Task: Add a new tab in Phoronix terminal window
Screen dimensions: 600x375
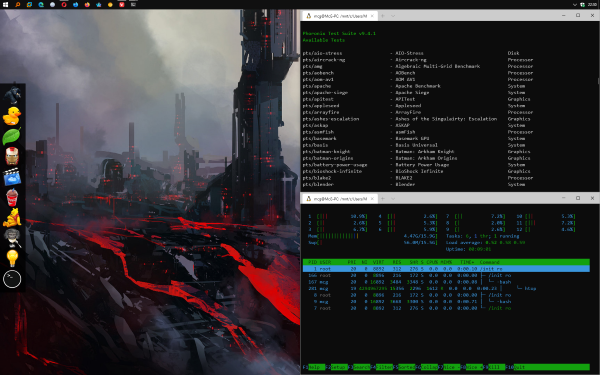Action: click(x=383, y=16)
